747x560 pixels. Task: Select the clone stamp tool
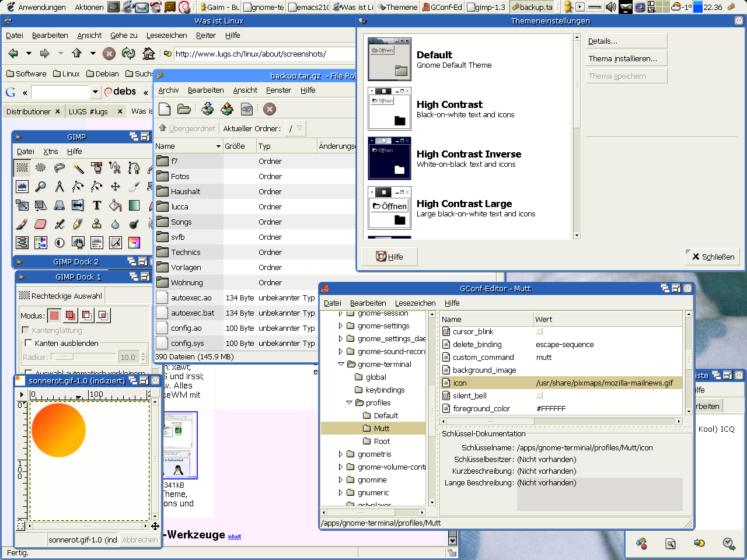(97, 224)
